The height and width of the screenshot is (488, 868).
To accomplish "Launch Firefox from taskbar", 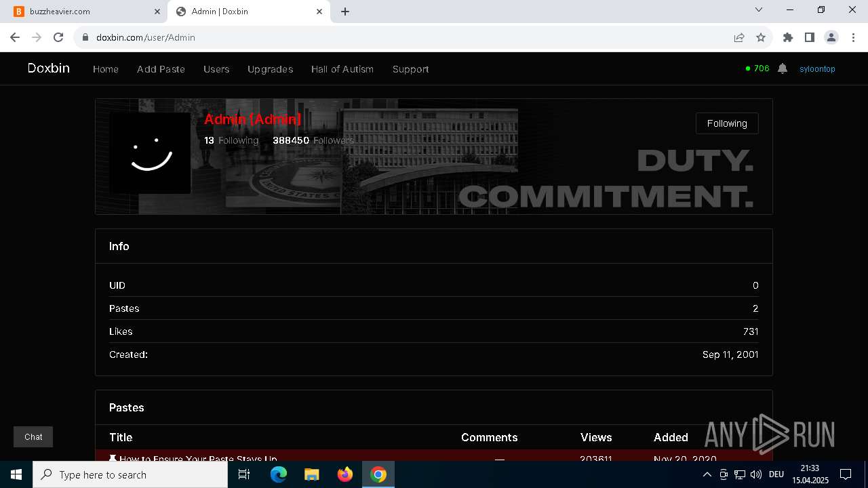I will pyautogui.click(x=345, y=474).
